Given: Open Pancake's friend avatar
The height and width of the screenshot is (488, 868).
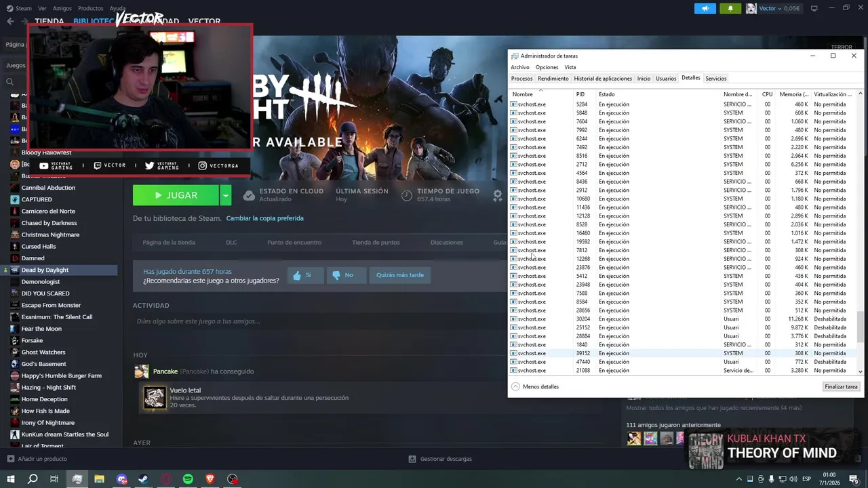Looking at the screenshot, I should 141,371.
